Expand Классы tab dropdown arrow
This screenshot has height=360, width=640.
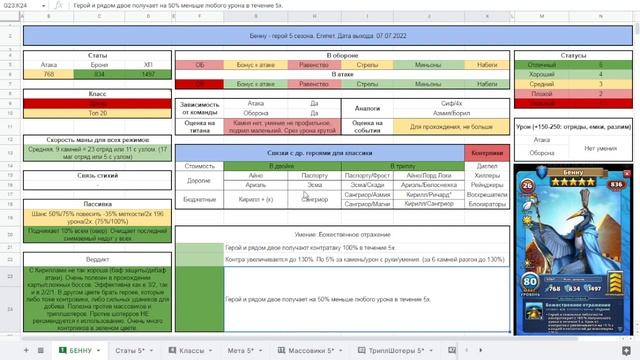pyautogui.click(x=211, y=351)
